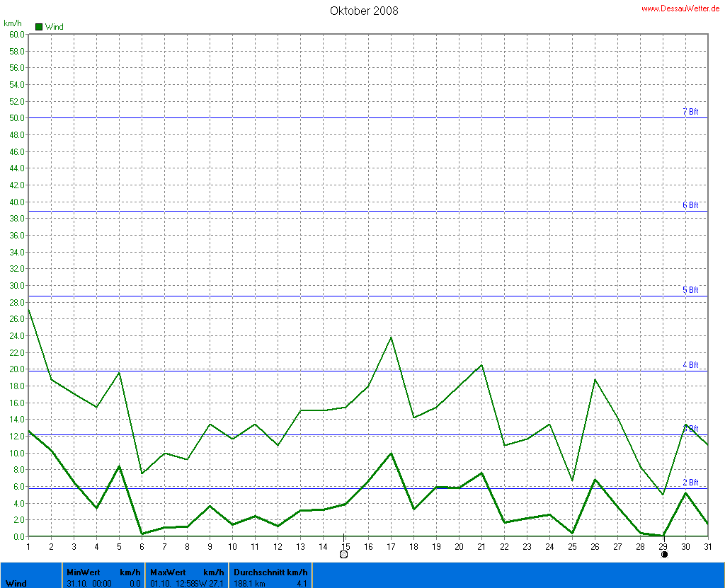The image size is (725, 588).
Task: Click the 6 Bft line label
Action: pos(690,205)
